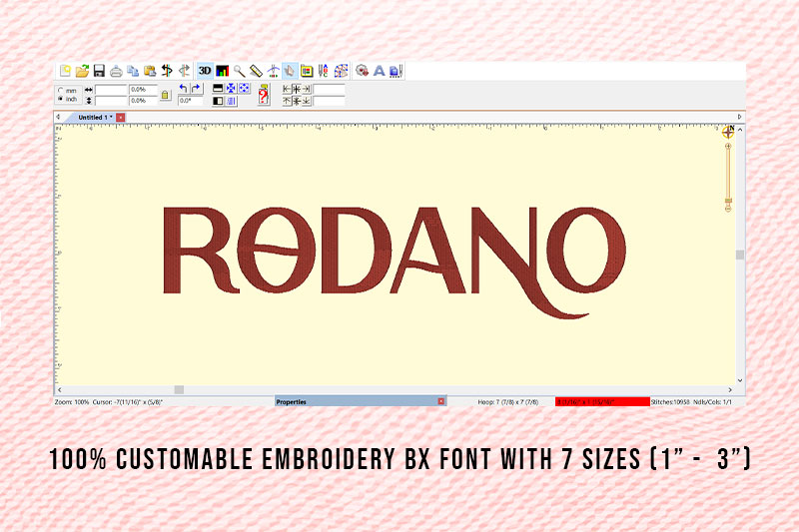
Task: Click the Properties panel title bar
Action: (x=361, y=401)
